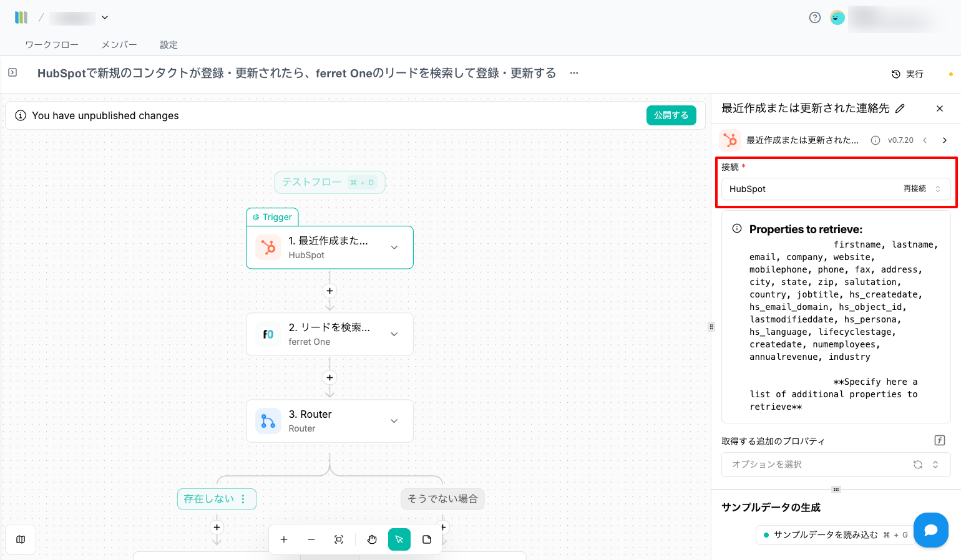Open the 設定 tab
Screen dimensions: 961x560
coord(168,45)
